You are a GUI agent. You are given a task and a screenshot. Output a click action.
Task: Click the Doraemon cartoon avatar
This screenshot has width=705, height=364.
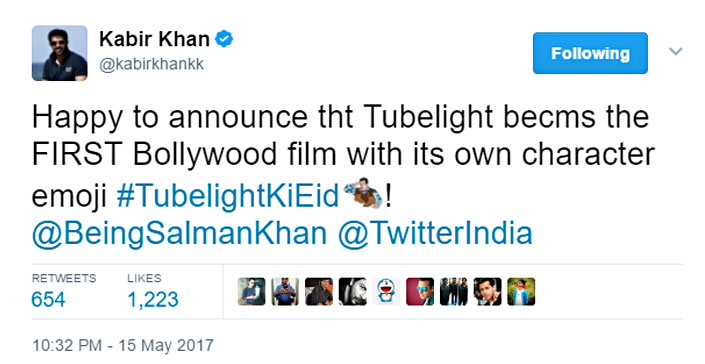click(386, 292)
